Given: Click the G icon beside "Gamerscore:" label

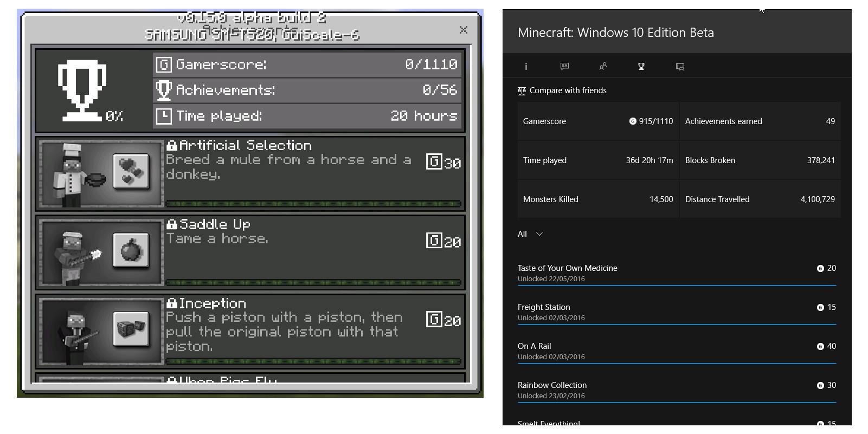Looking at the screenshot, I should pos(164,64).
